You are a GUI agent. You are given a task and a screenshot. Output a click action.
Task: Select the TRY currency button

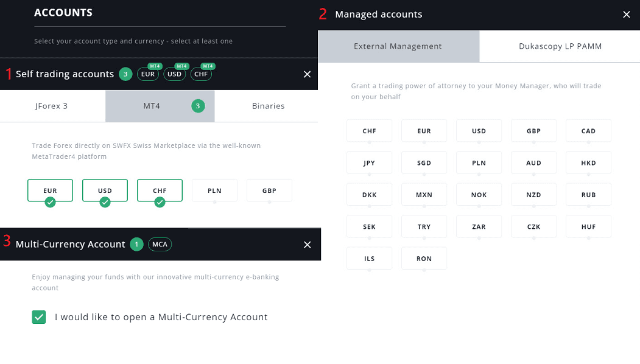(x=424, y=226)
